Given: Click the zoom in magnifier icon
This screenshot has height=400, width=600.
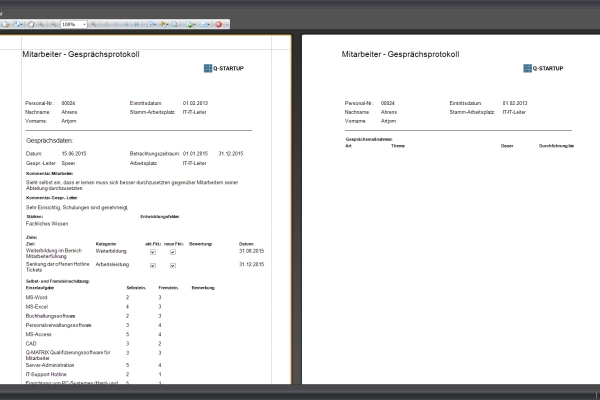Looking at the screenshot, I should [x=94, y=24].
